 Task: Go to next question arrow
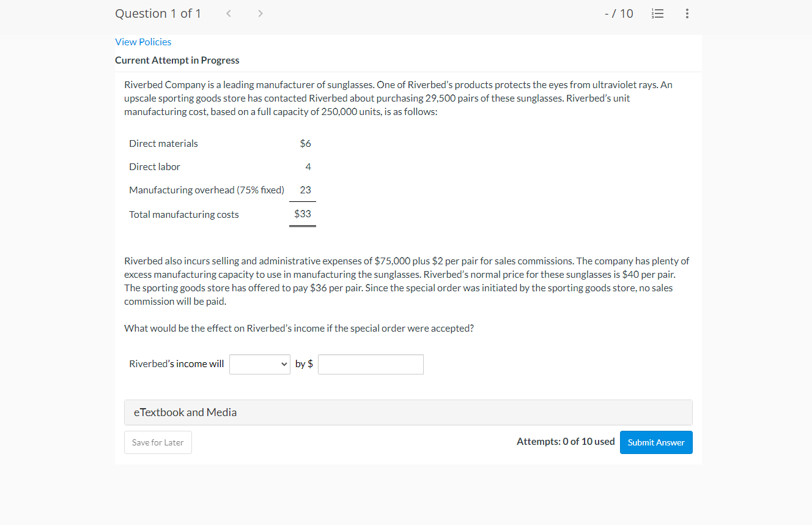click(260, 13)
